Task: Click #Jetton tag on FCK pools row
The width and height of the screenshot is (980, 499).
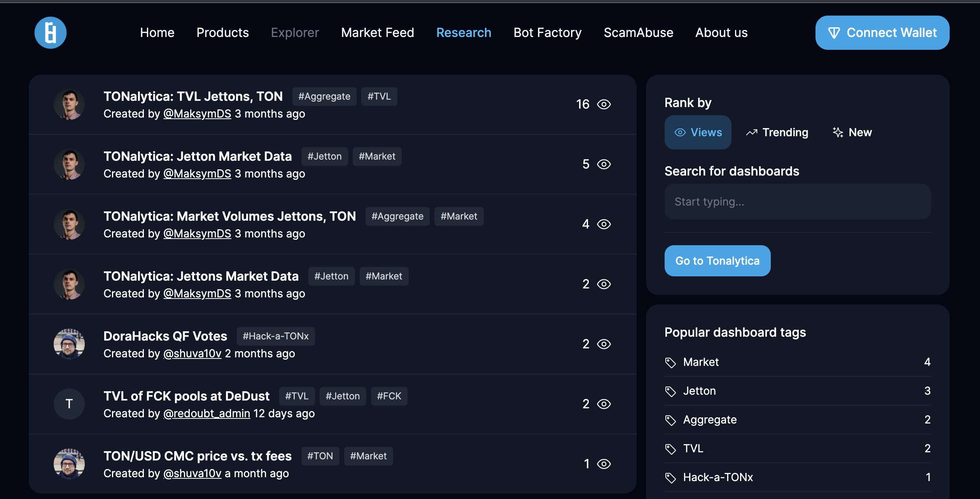Action: click(343, 396)
